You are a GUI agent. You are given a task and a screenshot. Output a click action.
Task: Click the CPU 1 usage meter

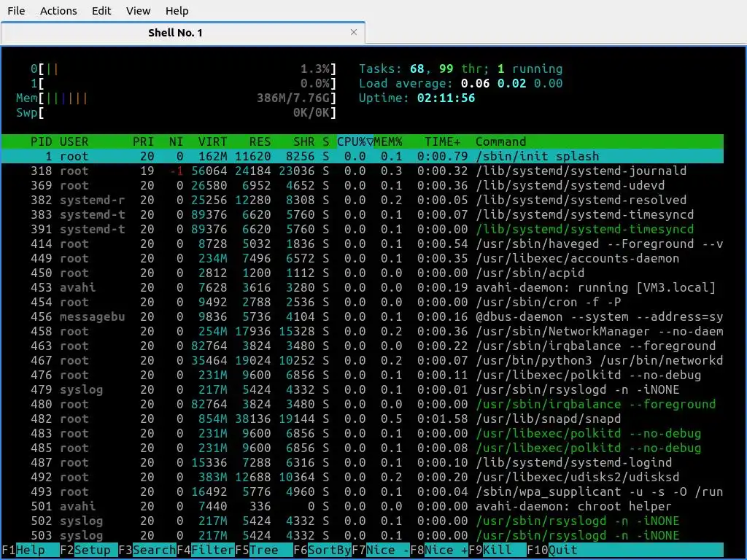coord(183,84)
